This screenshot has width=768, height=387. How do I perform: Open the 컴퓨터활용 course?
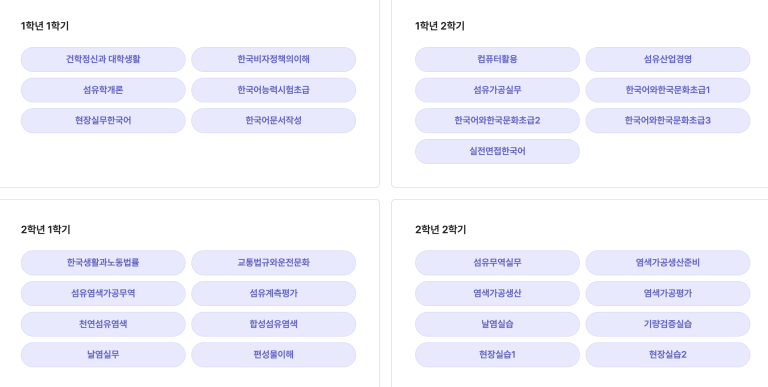pos(498,59)
